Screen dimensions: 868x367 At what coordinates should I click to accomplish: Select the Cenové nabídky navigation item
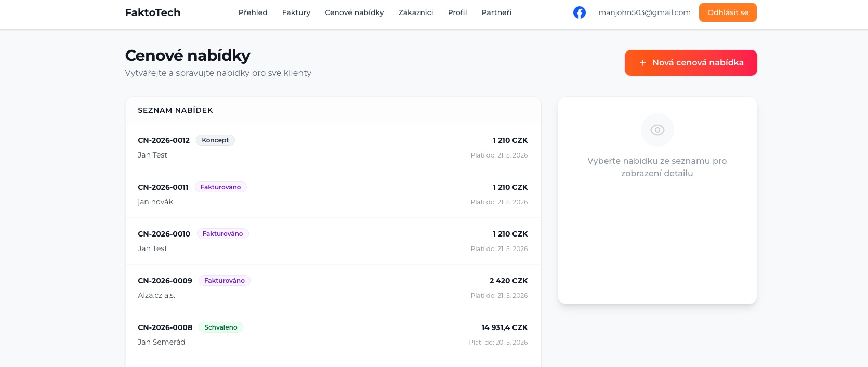(x=354, y=12)
